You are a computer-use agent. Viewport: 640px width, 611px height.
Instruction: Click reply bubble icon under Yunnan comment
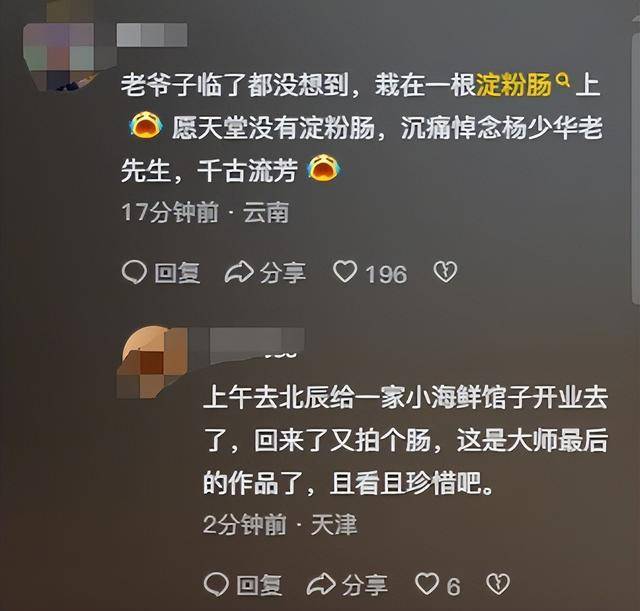[134, 273]
